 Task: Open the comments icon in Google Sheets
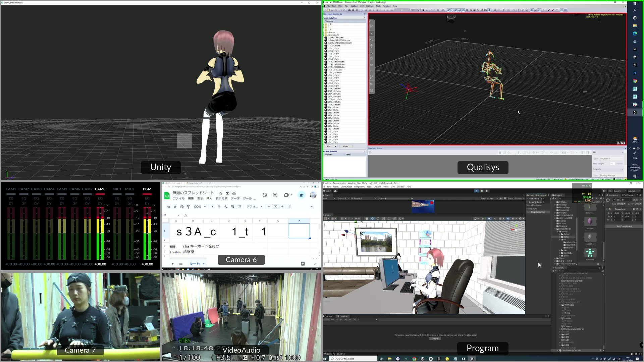pyautogui.click(x=275, y=195)
